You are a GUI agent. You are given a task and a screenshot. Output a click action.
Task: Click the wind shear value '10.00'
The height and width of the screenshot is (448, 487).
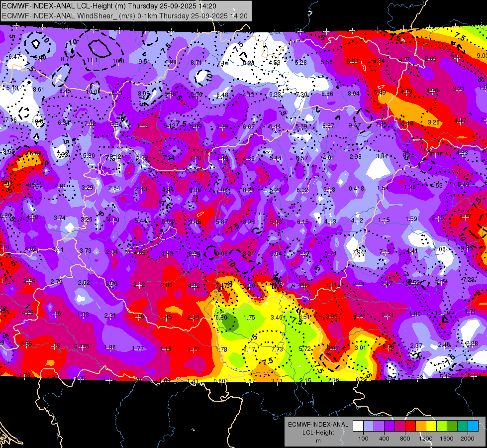coord(442,313)
